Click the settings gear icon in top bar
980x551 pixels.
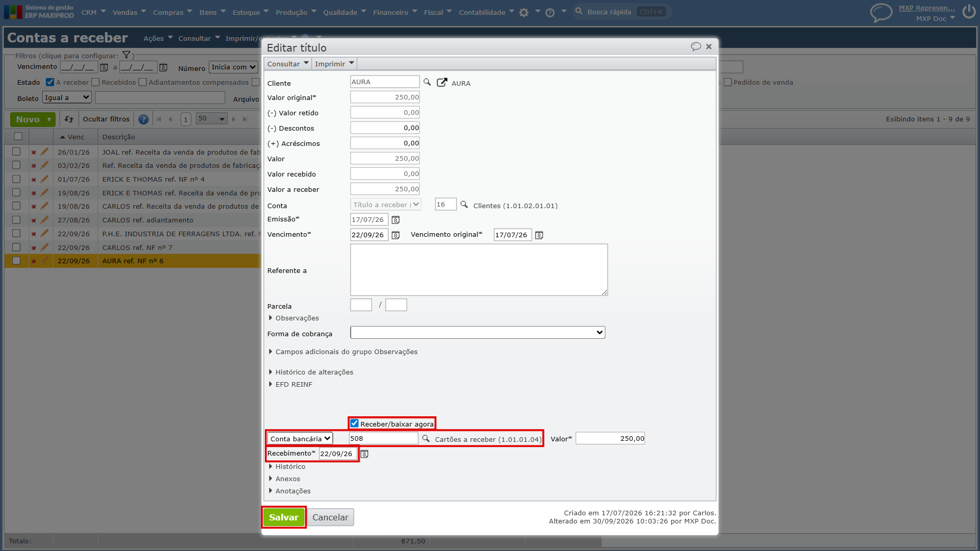tap(524, 12)
